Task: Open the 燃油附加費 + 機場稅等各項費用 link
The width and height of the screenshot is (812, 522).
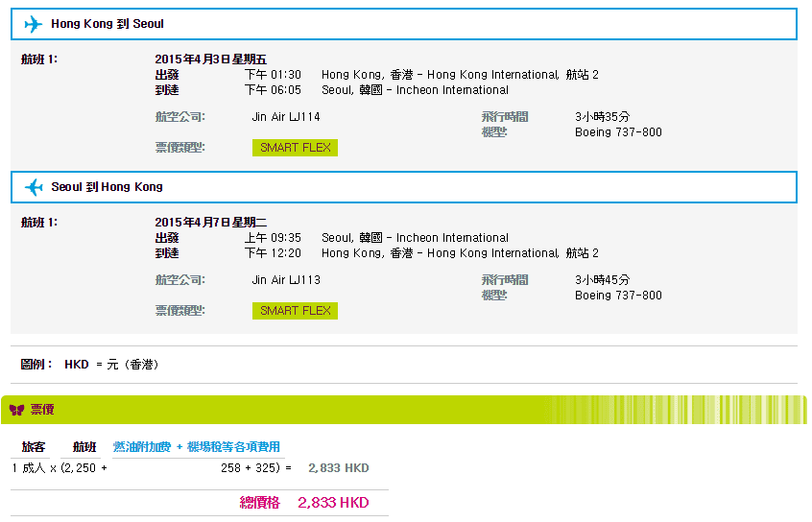Action: click(x=197, y=447)
